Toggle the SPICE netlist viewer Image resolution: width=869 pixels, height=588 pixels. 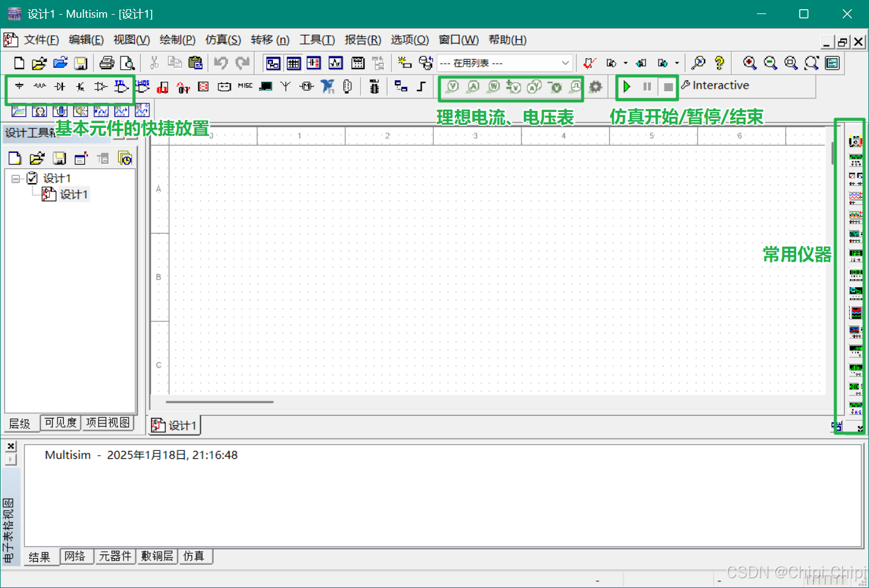(314, 63)
